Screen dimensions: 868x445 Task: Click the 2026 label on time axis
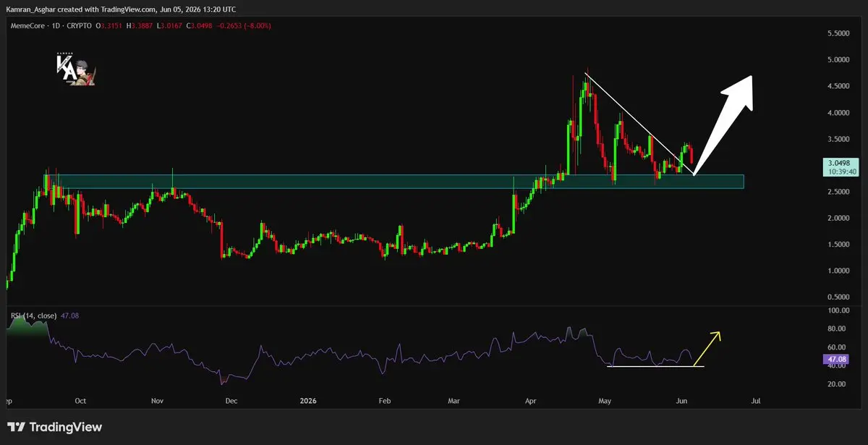pyautogui.click(x=310, y=401)
